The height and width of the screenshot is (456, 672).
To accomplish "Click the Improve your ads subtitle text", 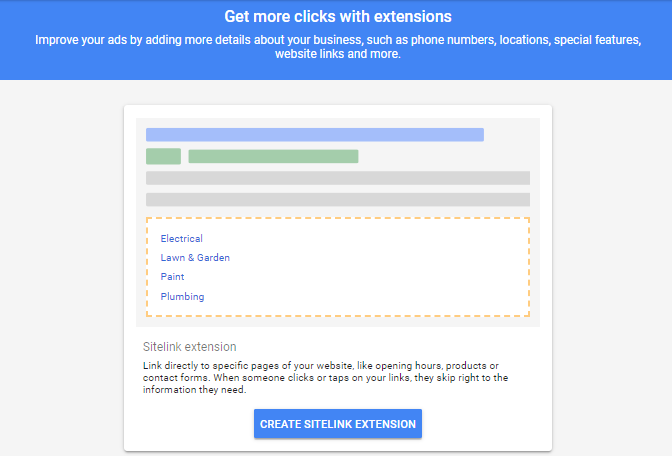I will [x=338, y=47].
